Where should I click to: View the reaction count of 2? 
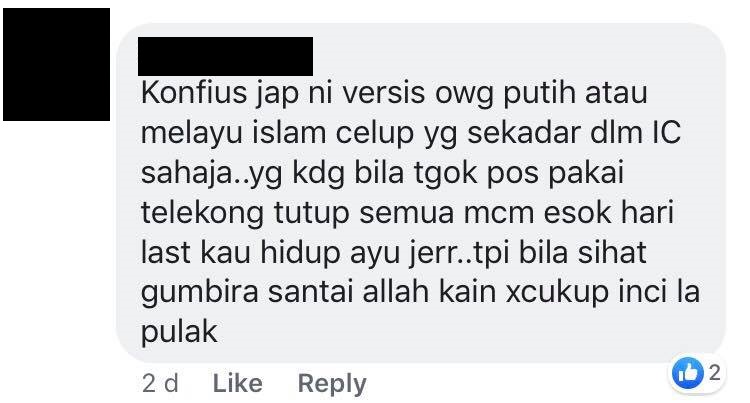[715, 372]
